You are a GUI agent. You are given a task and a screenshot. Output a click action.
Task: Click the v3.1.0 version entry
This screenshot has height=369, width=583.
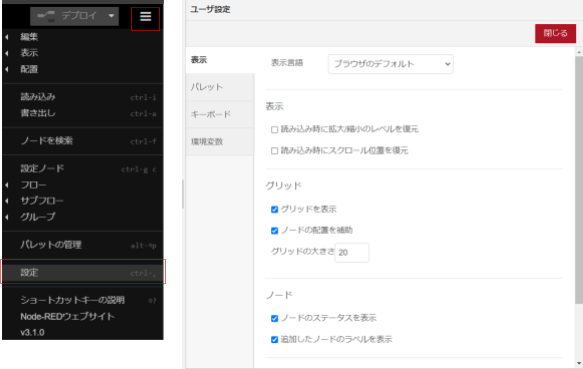(83, 333)
